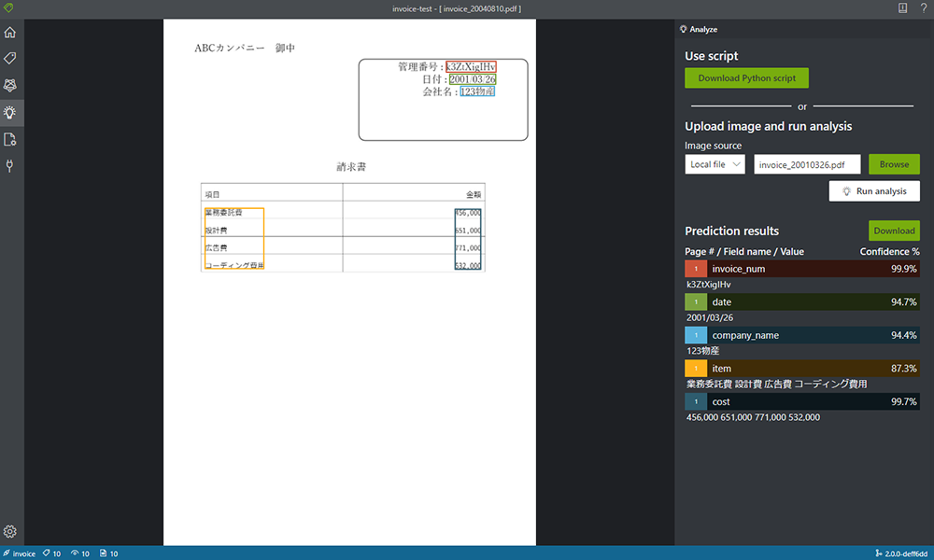Click the red invoice number box on document
Viewport: 934px width, 560px height.
pyautogui.click(x=471, y=66)
